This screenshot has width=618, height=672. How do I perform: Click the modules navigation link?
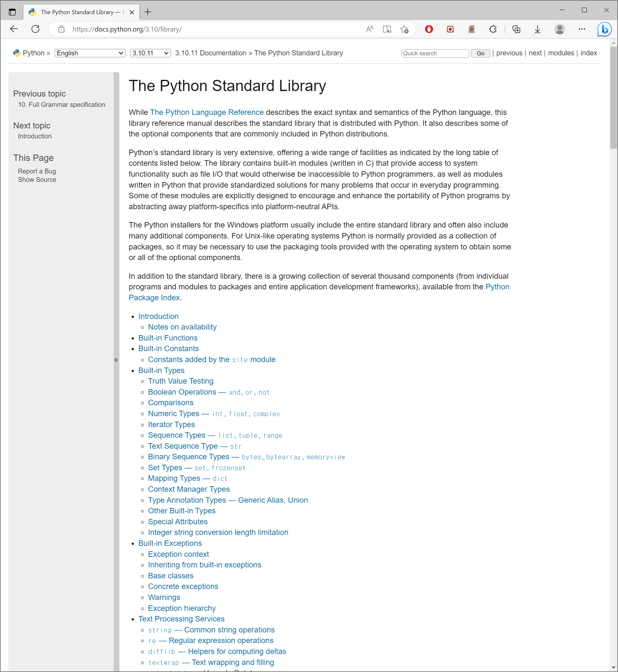point(561,53)
